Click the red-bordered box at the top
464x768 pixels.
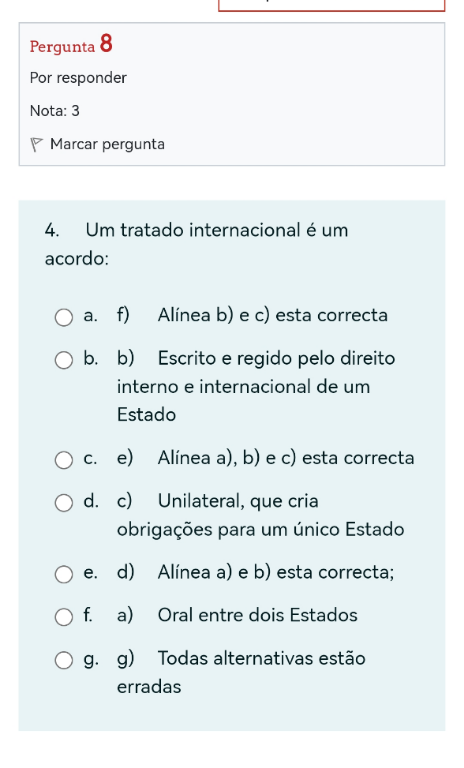point(331,5)
